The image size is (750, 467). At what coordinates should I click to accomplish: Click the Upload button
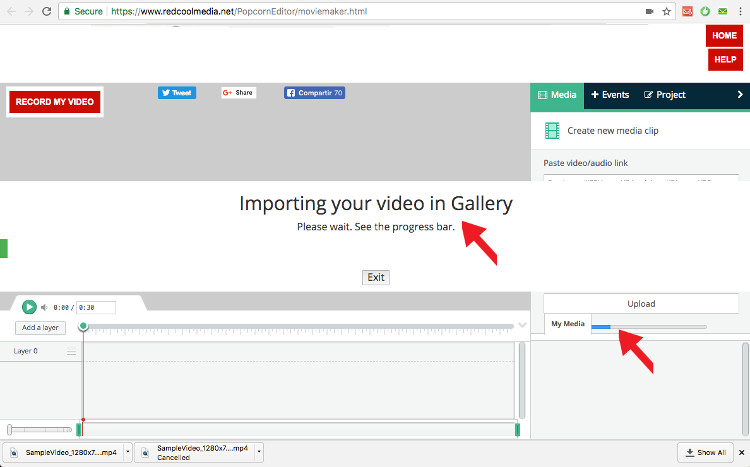[x=641, y=304]
